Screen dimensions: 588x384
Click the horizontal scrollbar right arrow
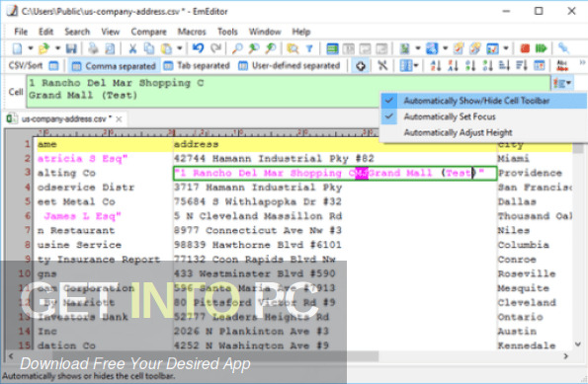coord(566,356)
